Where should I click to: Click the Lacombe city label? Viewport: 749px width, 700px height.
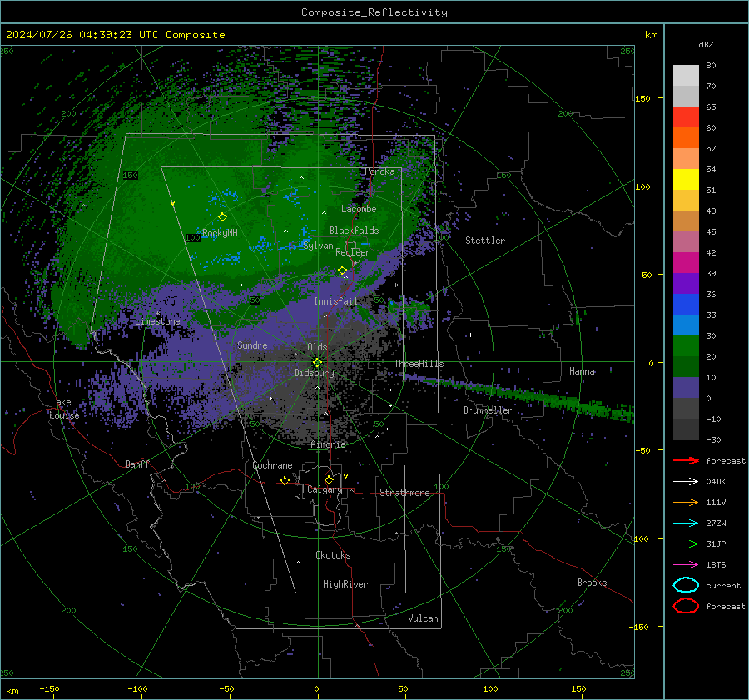359,209
